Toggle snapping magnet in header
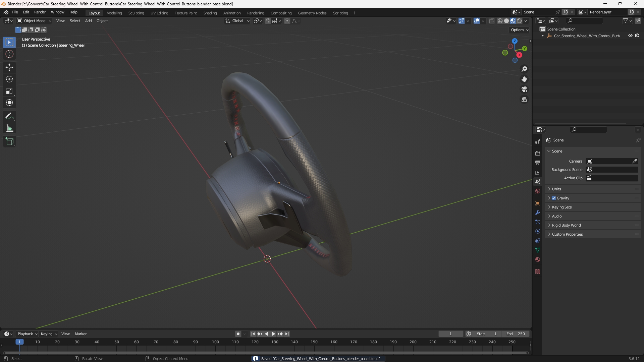Viewport: 644px width, 362px height. pyautogui.click(x=268, y=21)
